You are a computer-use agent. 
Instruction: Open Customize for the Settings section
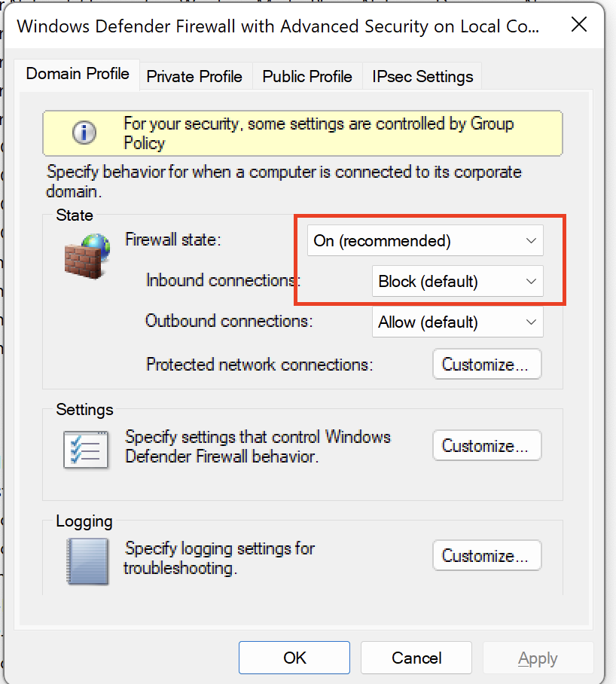coord(487,445)
